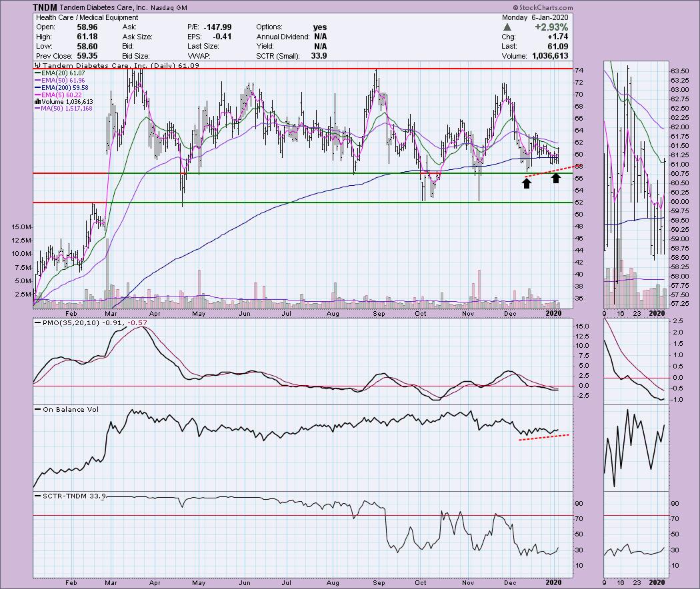Click the 15.0M volume axis label
Viewport: 700px width, 589px height.
click(x=22, y=227)
